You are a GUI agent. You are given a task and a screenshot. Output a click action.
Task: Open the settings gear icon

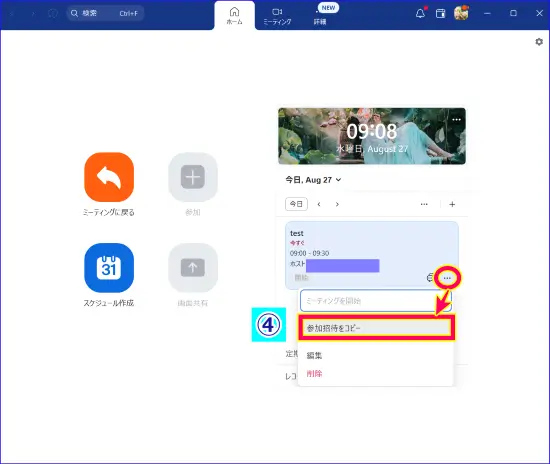539,42
